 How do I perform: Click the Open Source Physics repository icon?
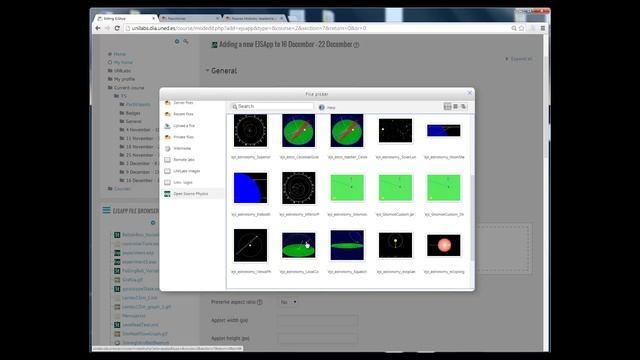[167, 194]
